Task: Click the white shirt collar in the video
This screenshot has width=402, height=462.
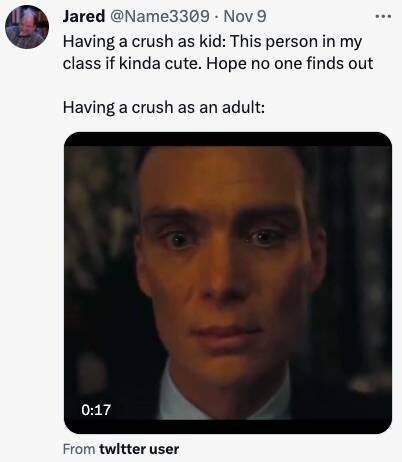Action: point(177,395)
